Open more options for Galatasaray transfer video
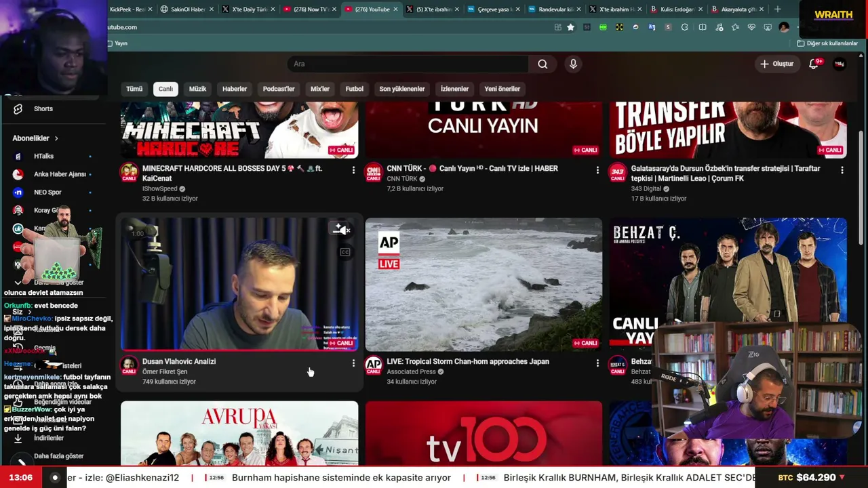Viewport: 868px width, 488px height. 842,170
